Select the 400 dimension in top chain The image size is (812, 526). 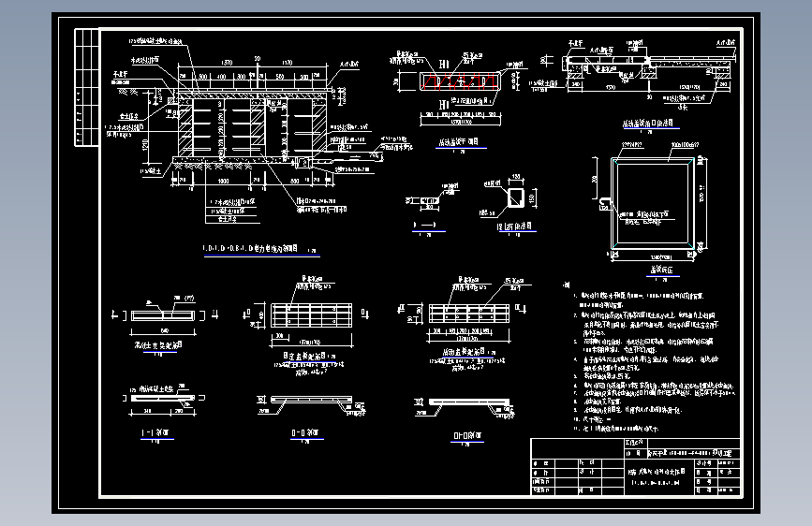tap(221, 76)
